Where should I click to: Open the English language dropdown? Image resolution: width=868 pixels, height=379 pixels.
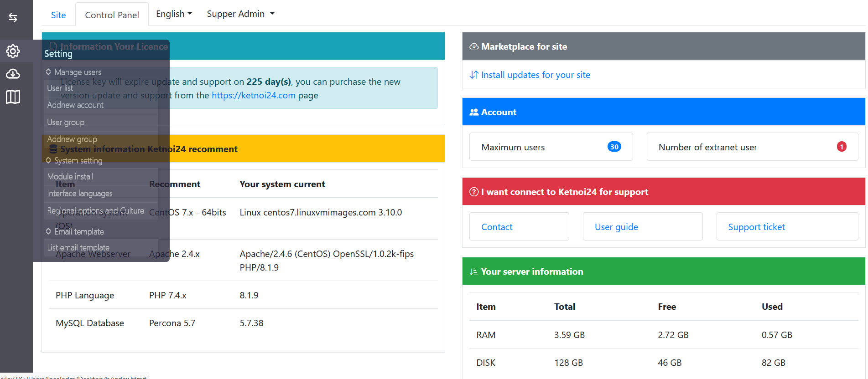click(x=174, y=14)
